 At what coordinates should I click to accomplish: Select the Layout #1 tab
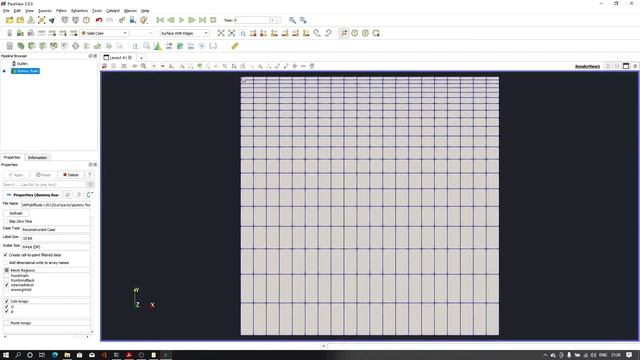coord(118,58)
